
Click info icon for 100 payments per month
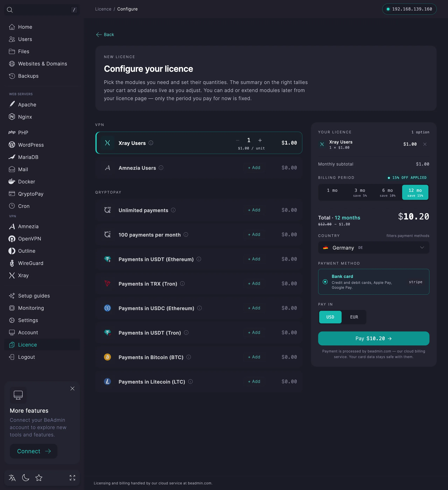(x=186, y=234)
